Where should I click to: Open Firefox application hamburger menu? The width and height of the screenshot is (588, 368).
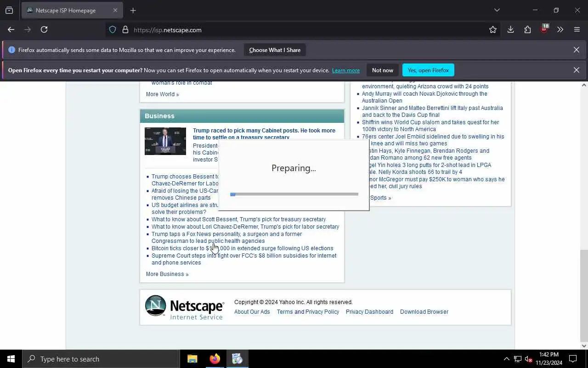(577, 29)
